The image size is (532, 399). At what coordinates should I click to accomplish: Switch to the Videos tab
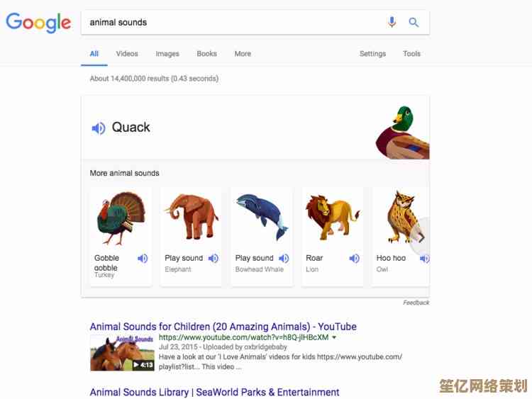[x=127, y=54]
